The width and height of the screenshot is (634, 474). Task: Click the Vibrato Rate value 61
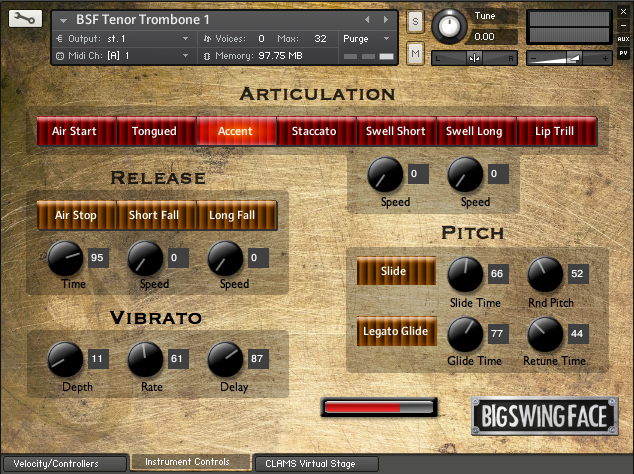click(178, 359)
